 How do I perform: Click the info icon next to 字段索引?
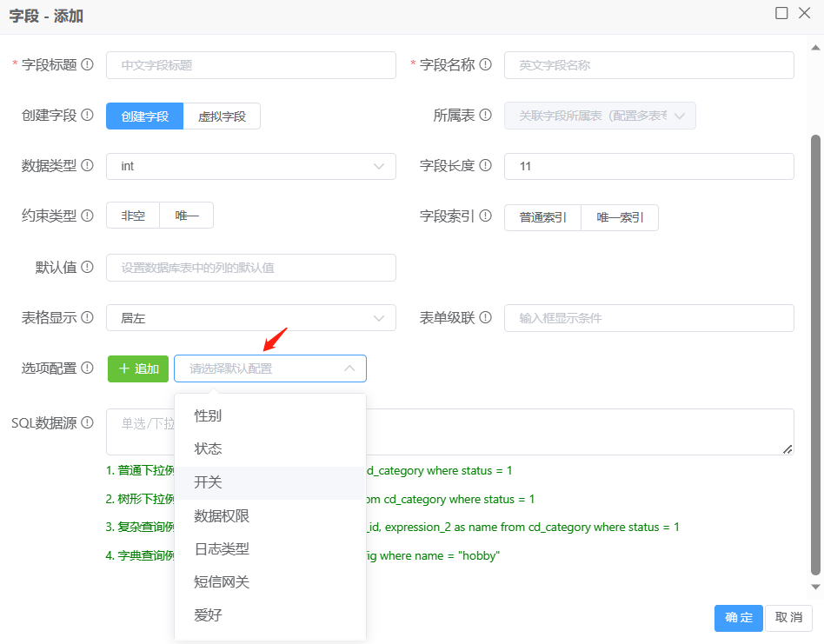point(485,216)
